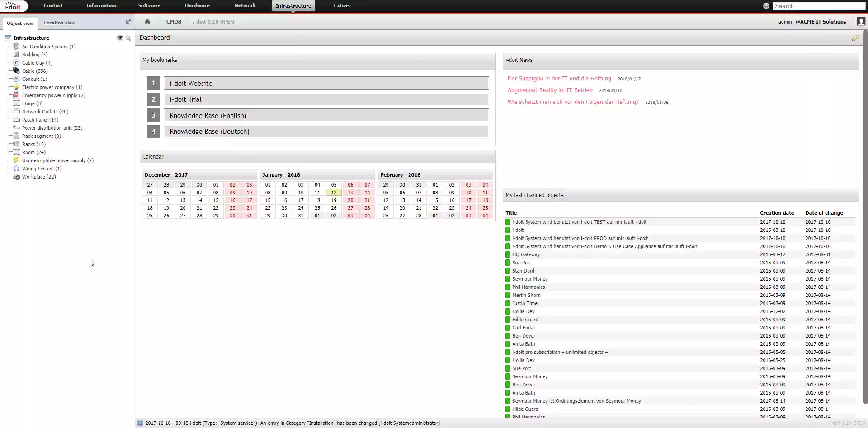Select the Power distribution unit entry
The height and width of the screenshot is (428, 868).
coord(52,127)
